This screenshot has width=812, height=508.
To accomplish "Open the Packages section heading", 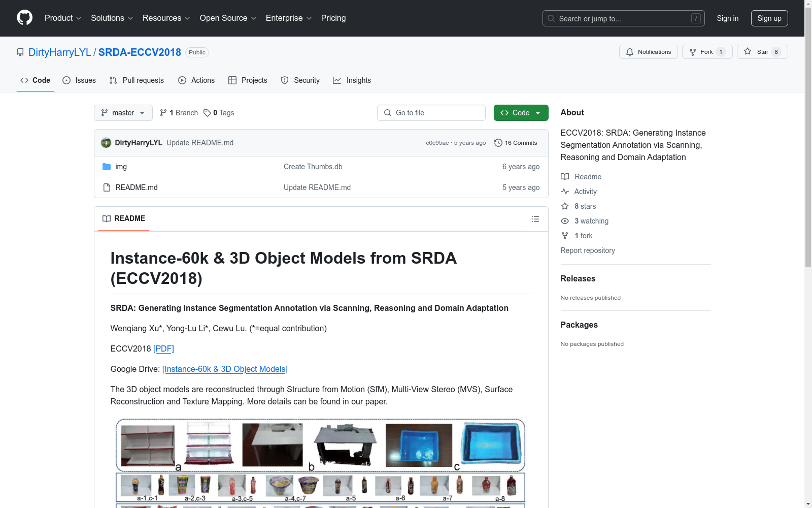I will (x=579, y=325).
